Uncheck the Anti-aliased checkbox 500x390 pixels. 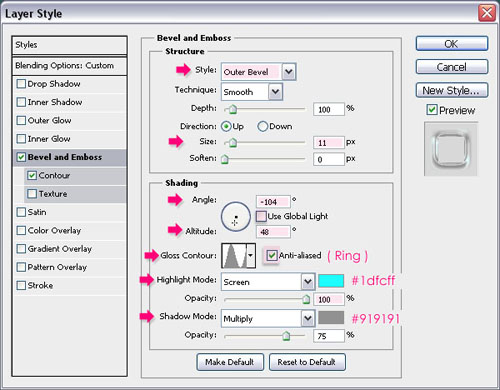pyautogui.click(x=272, y=256)
